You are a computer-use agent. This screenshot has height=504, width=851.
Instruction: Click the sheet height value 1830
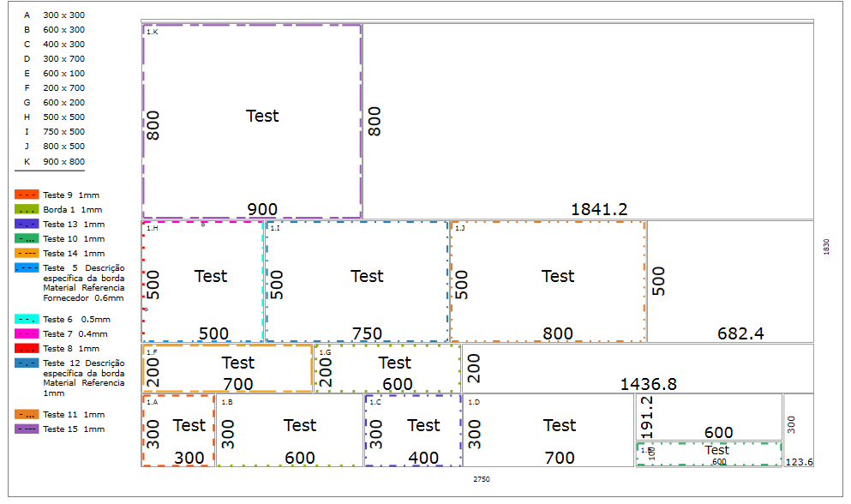[x=827, y=247]
